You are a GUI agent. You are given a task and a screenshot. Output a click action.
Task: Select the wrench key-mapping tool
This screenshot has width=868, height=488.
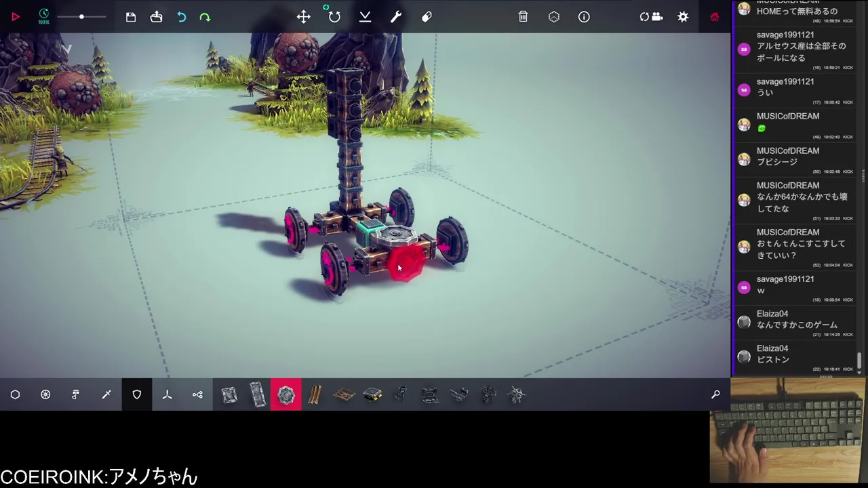[396, 17]
